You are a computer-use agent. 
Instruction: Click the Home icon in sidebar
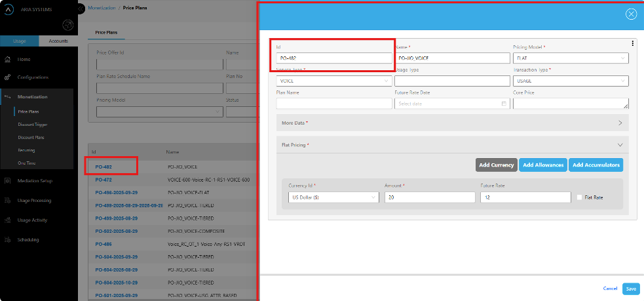[x=7, y=59]
